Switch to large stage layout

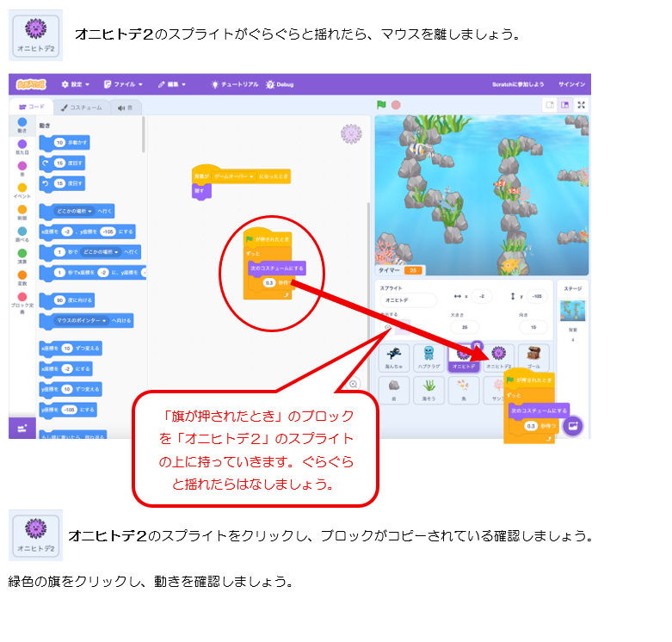coord(564,105)
